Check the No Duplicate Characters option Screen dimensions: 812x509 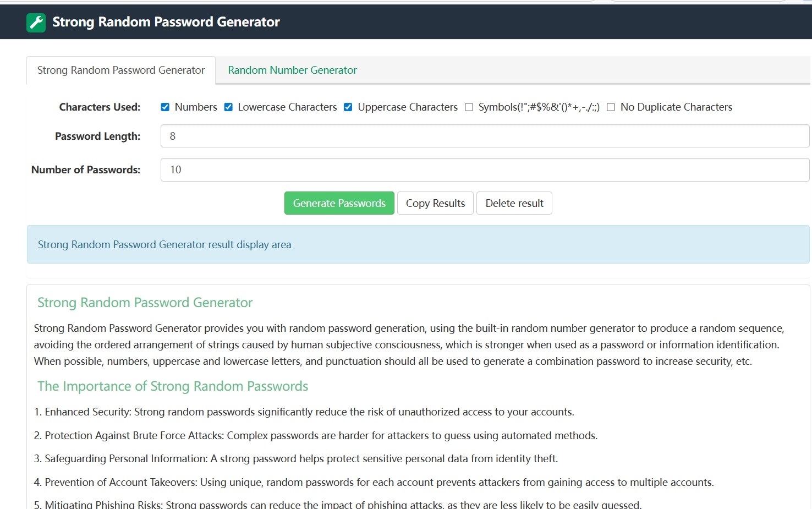[611, 107]
